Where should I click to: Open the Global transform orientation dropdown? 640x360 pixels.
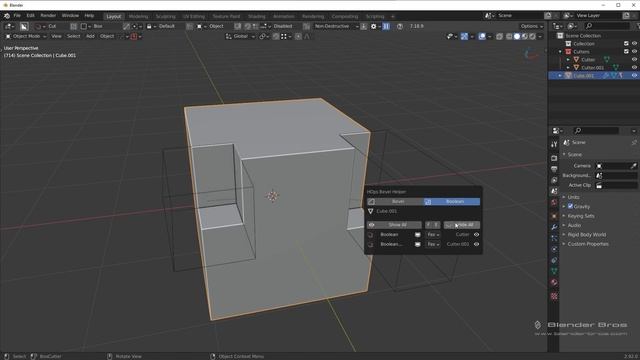(x=240, y=36)
